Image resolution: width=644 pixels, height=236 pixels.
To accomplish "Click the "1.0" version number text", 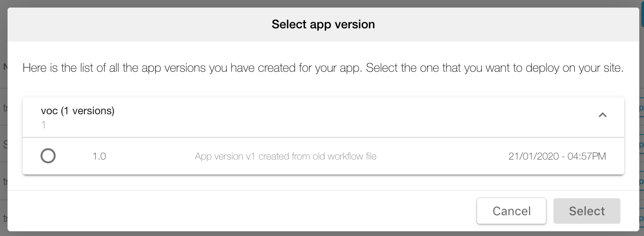I will (99, 156).
